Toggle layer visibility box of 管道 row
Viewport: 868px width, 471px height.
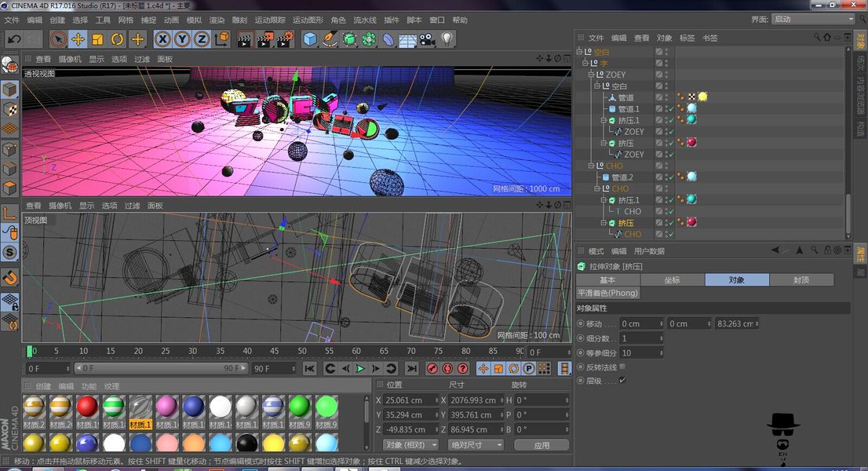(658, 97)
